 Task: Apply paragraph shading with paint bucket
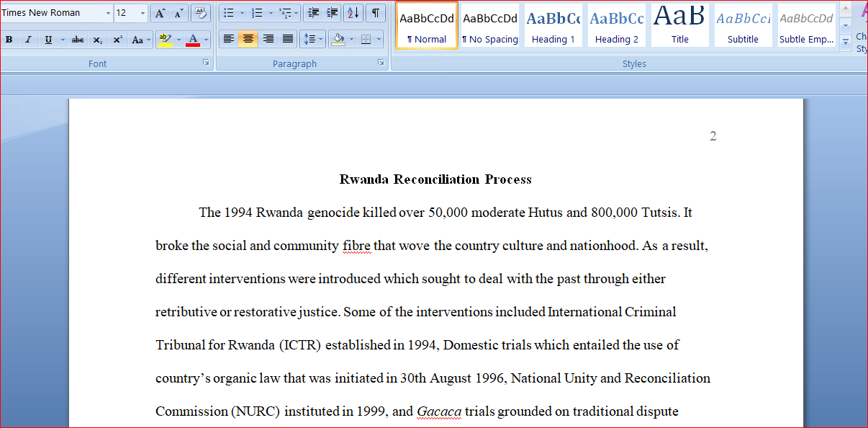tap(338, 39)
